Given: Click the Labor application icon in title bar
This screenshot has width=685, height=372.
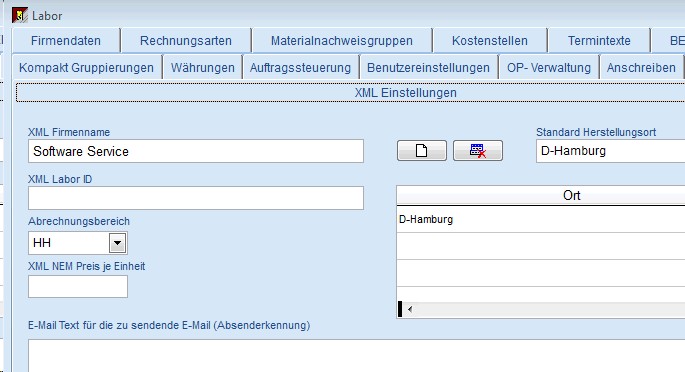Looking at the screenshot, I should pyautogui.click(x=20, y=16).
